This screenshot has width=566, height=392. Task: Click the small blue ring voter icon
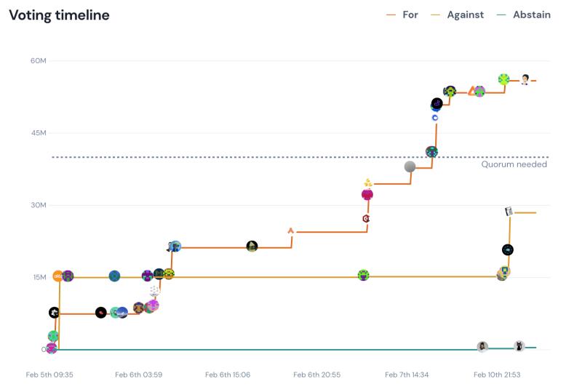pos(435,117)
